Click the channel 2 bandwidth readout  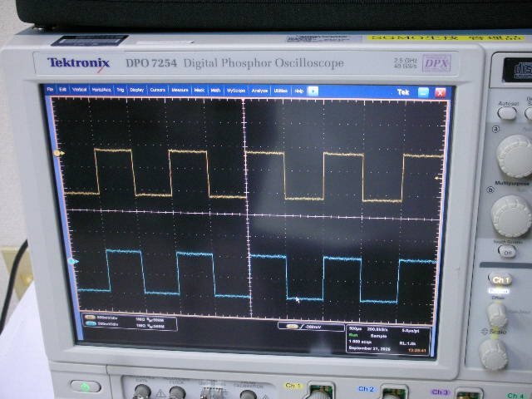[155, 326]
